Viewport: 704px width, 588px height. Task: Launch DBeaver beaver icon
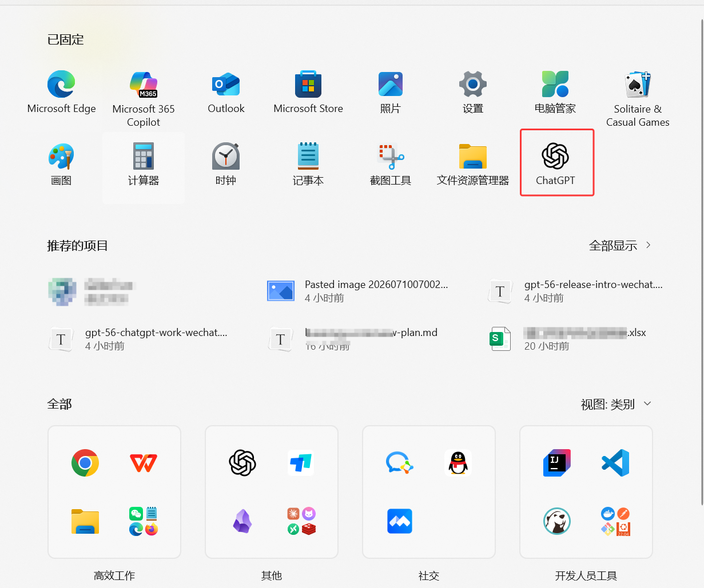click(x=557, y=521)
